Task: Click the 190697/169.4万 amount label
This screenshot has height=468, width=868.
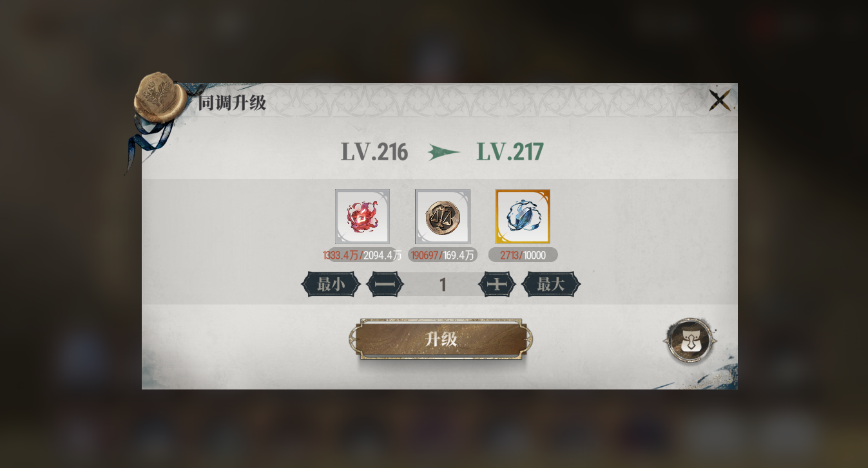Action: tap(443, 255)
